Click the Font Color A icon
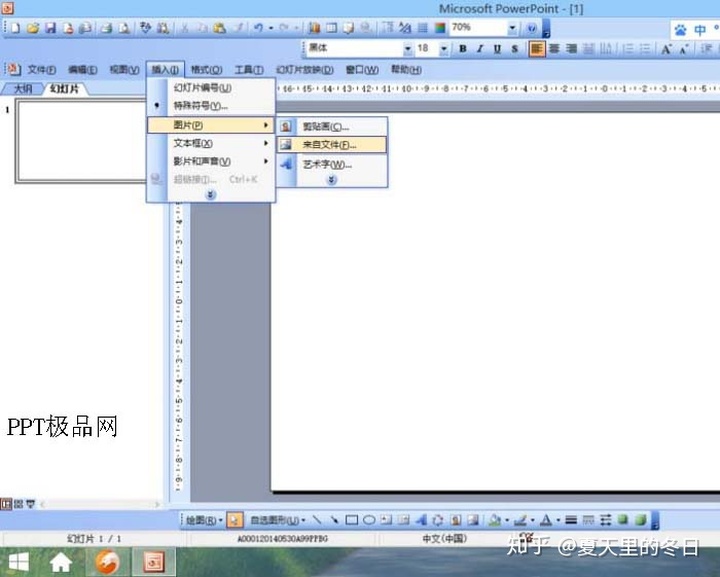The height and width of the screenshot is (577, 720). coord(546,520)
